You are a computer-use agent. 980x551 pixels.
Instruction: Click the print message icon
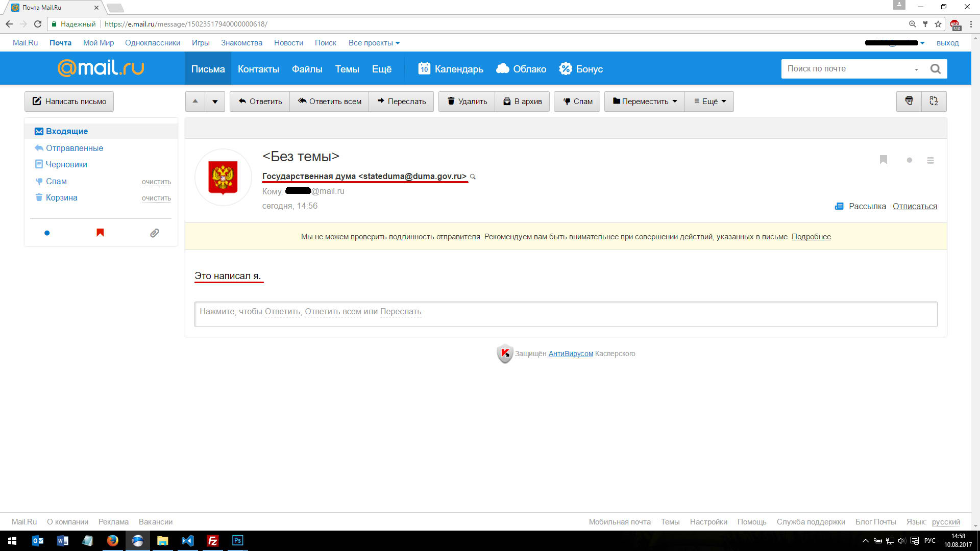pyautogui.click(x=909, y=101)
